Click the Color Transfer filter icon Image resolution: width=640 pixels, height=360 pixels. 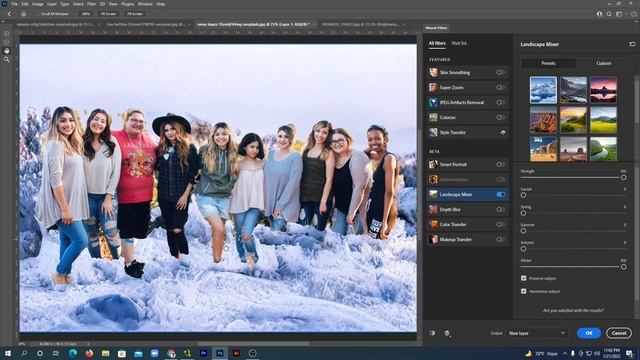click(433, 224)
